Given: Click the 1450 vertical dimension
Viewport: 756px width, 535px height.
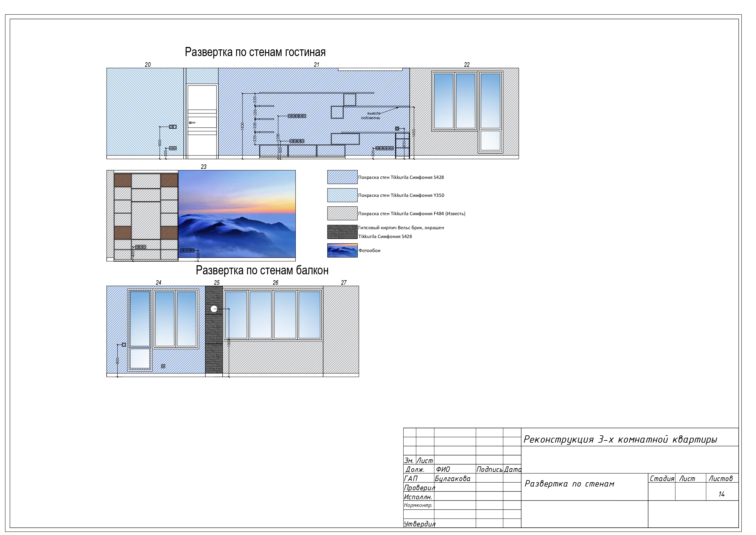Looking at the screenshot, I should (x=414, y=133).
